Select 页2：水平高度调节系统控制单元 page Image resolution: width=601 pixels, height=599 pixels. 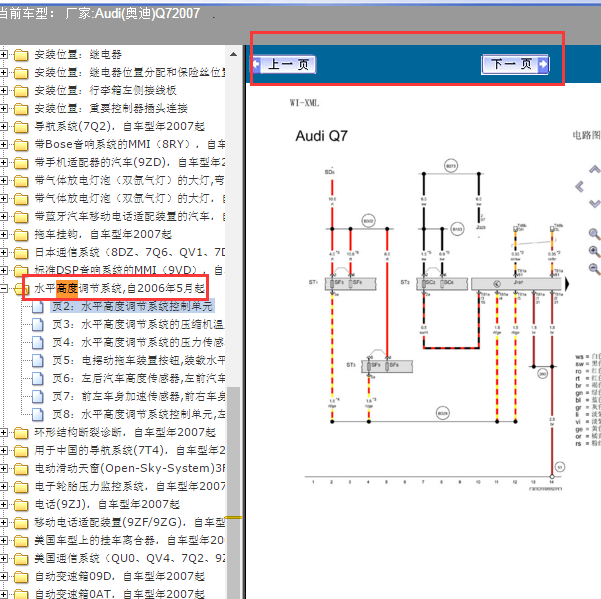pyautogui.click(x=132, y=307)
